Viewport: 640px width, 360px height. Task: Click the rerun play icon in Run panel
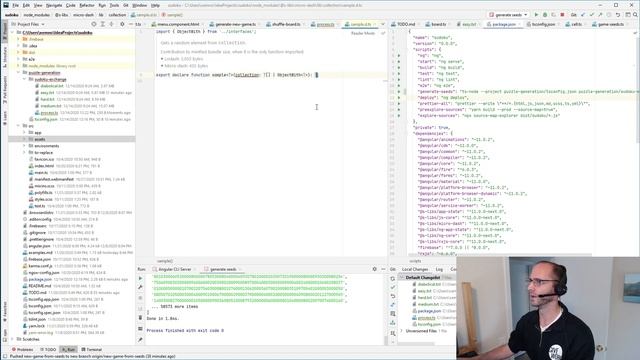click(x=140, y=278)
